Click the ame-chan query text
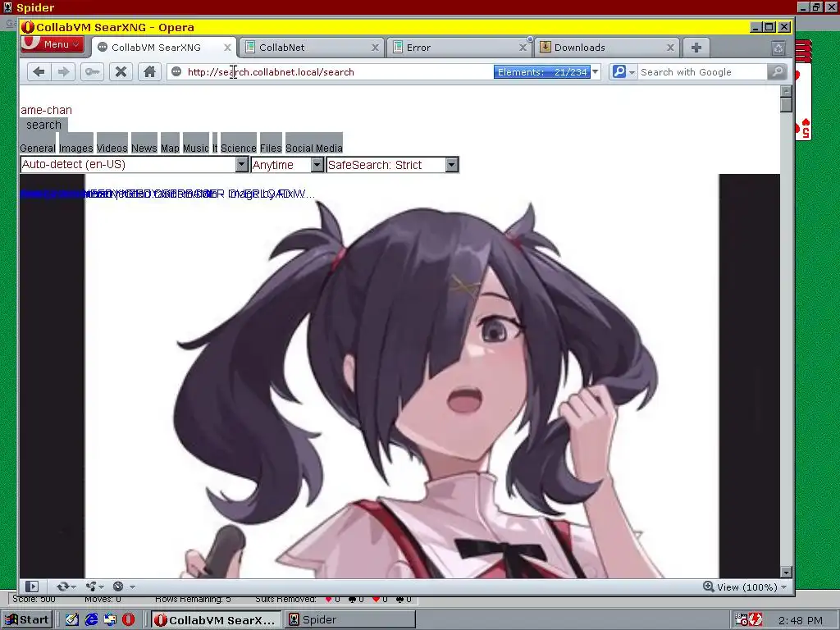Viewport: 840px width, 630px height. tap(46, 110)
